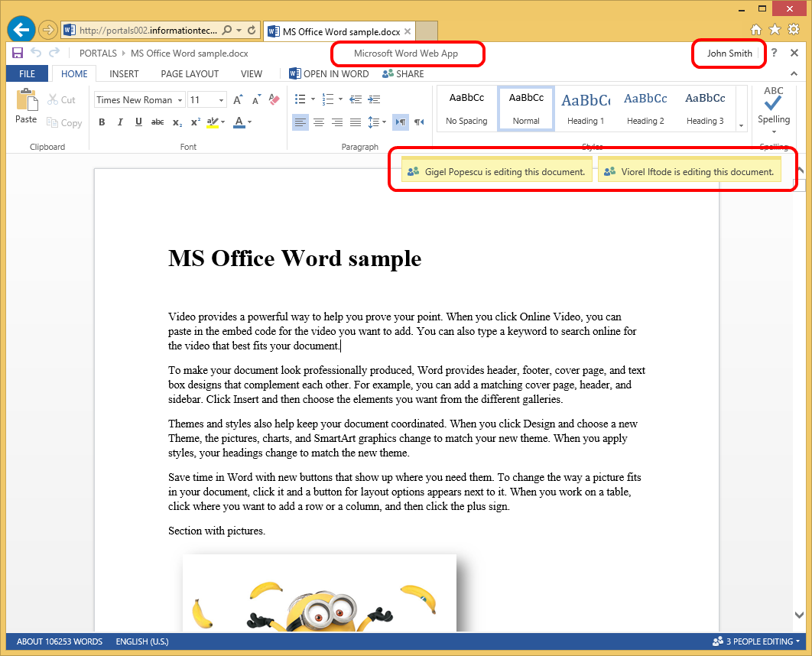Click OPEN IN WORD
The image size is (812, 656).
tap(329, 73)
